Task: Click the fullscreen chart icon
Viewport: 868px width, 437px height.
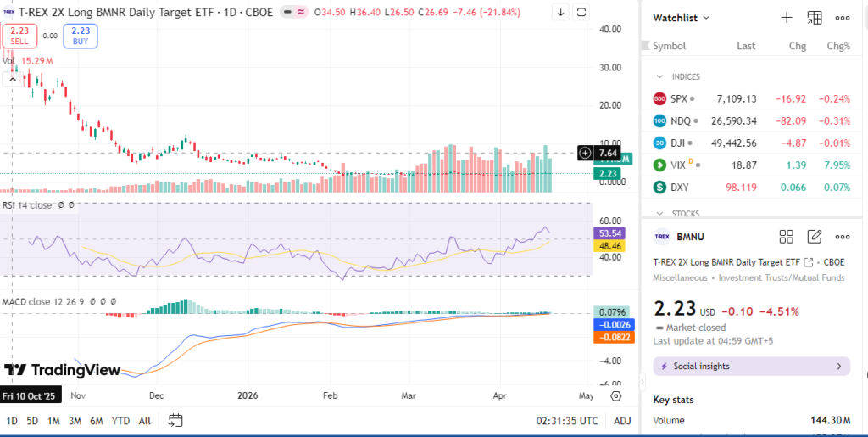Action: click(581, 13)
